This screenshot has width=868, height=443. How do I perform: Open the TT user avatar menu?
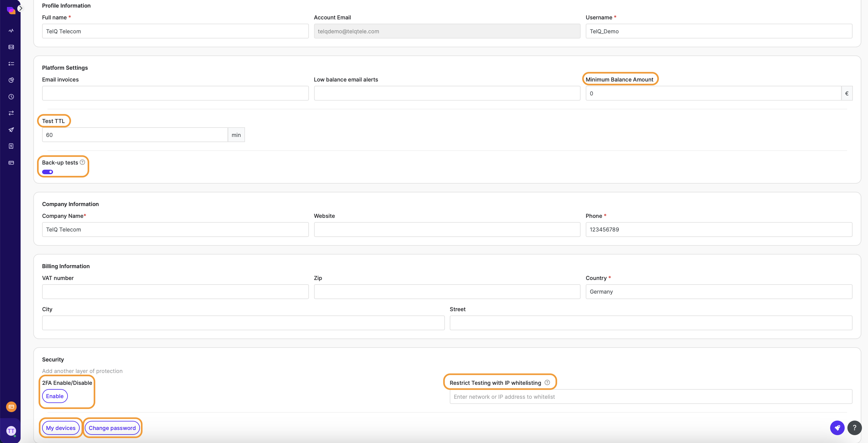click(x=11, y=431)
